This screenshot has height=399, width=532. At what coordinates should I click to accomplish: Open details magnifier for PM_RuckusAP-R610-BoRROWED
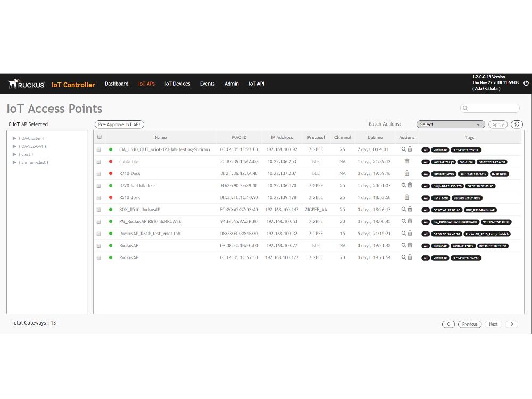click(404, 221)
